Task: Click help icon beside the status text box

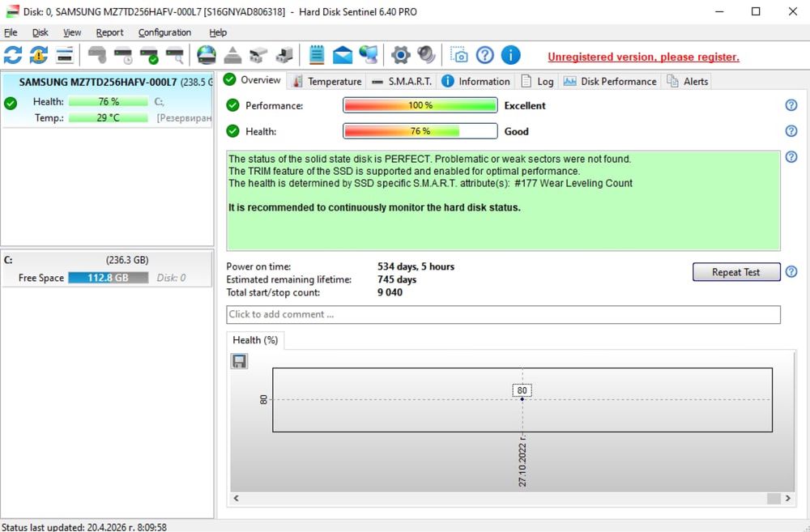Action: [791, 157]
